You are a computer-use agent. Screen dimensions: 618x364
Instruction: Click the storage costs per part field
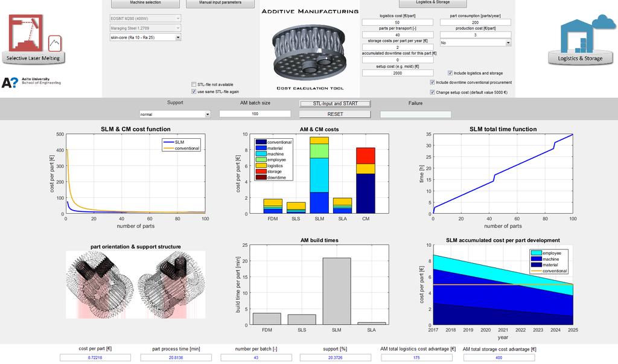397,47
